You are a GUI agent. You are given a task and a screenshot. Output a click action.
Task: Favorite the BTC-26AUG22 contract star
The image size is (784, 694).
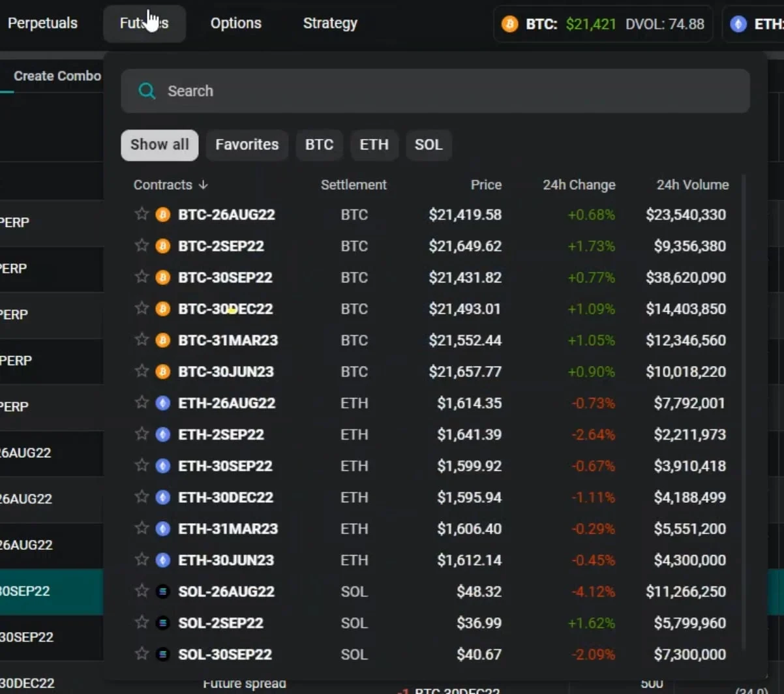(142, 214)
